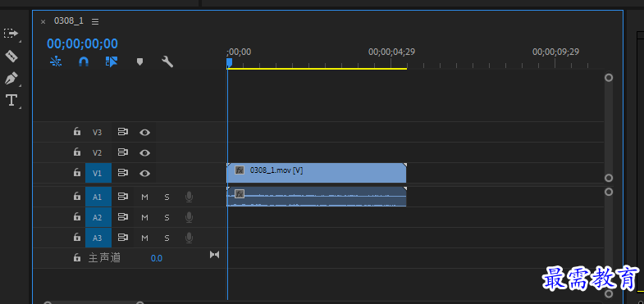Select the Razor tool
Screen dimensions: 644x304
coord(11,56)
